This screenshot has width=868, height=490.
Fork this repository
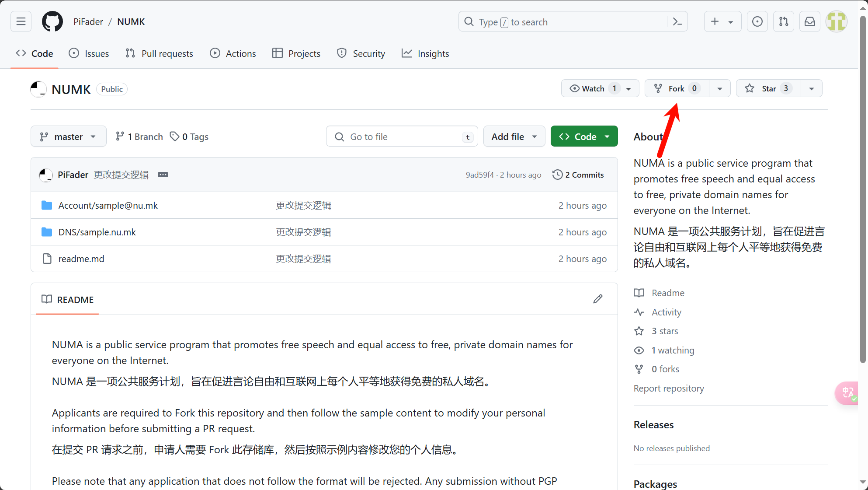[x=676, y=88]
